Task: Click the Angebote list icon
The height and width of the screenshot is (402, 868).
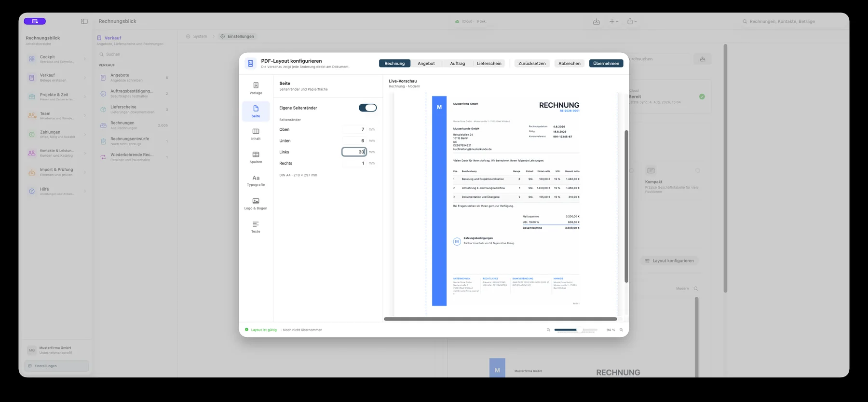Action: coord(103,78)
